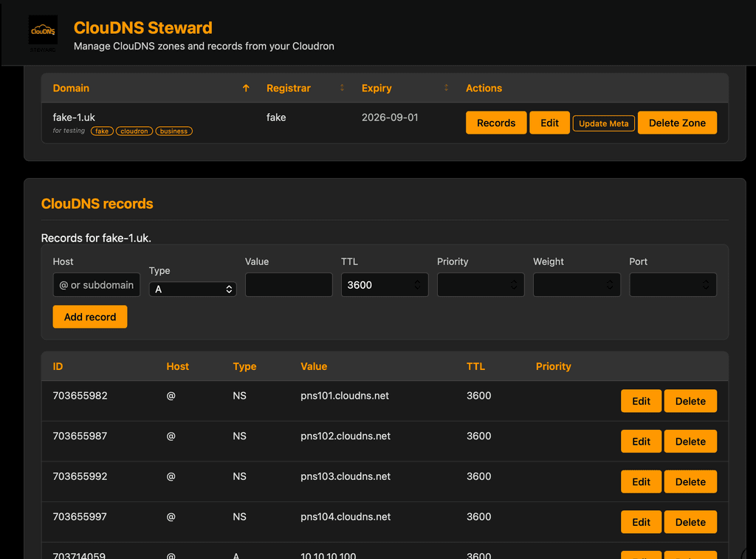This screenshot has width=756, height=559.
Task: Click the ClouDNS Steward logo
Action: pos(42,31)
